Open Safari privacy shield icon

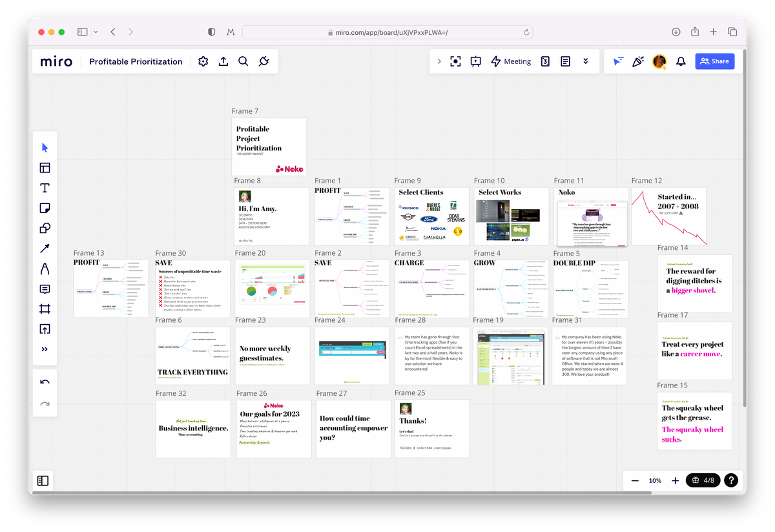(x=212, y=32)
